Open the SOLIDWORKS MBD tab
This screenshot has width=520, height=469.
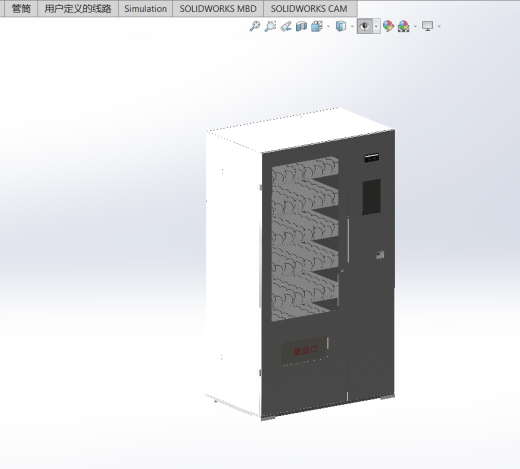[x=218, y=9]
